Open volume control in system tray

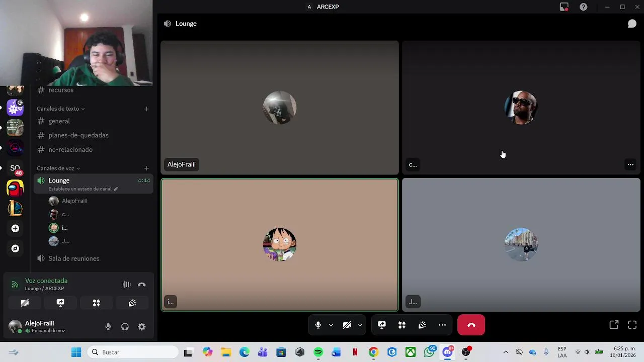[587, 352]
